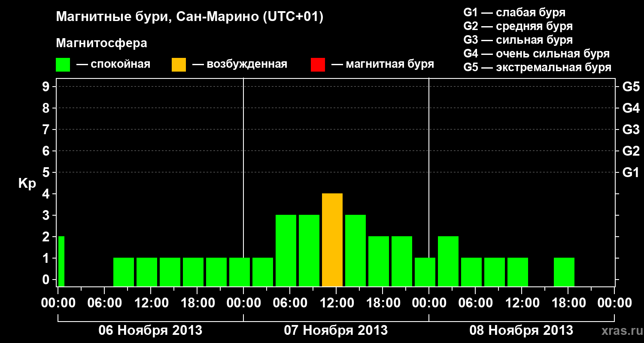Select the legend text '— возбужденная'
Viewport: 644px width, 343px height.
point(240,64)
